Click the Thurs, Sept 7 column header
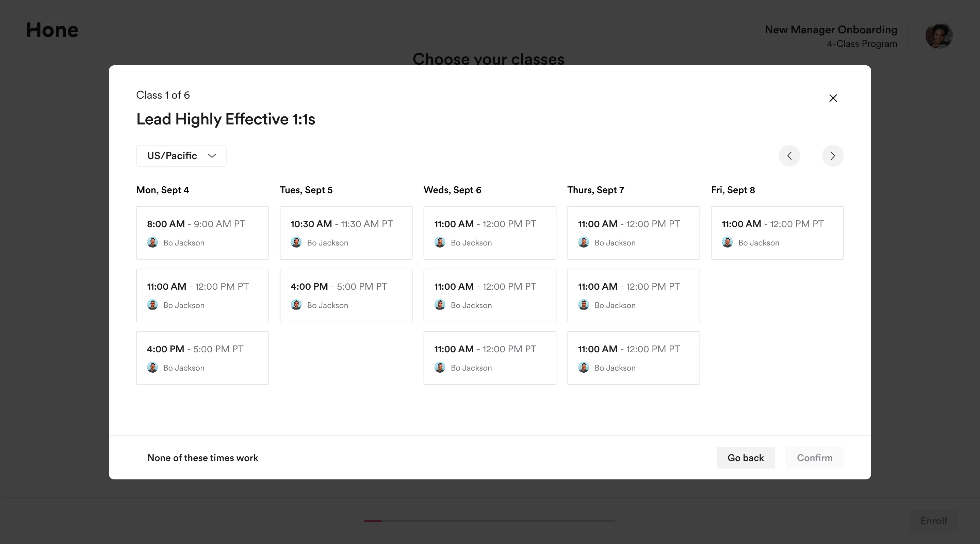 pyautogui.click(x=596, y=190)
